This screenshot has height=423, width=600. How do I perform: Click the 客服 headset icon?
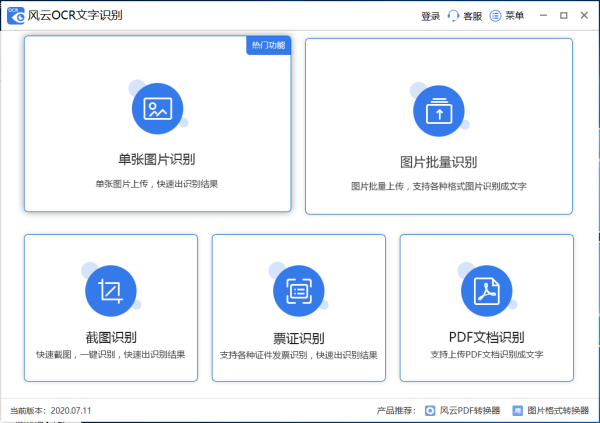(x=453, y=16)
